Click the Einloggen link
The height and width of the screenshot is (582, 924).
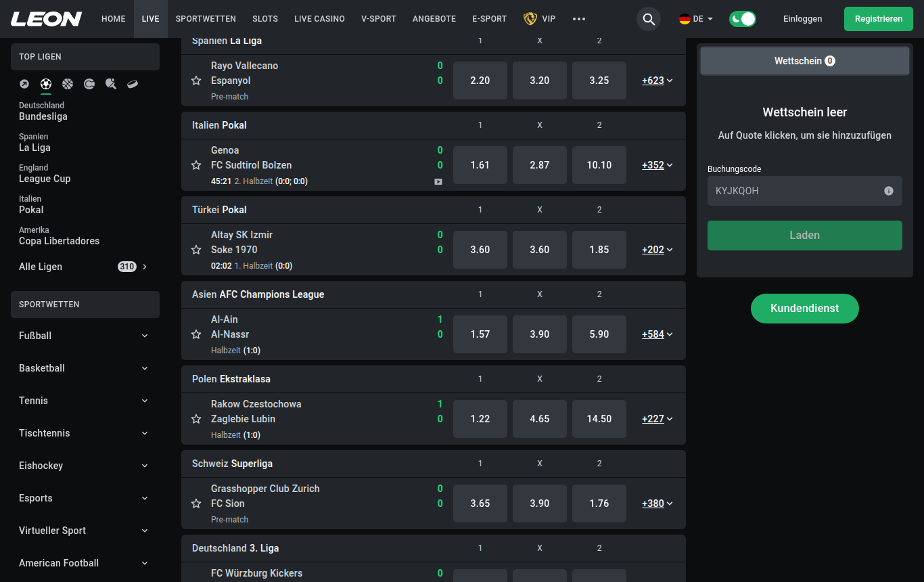tap(803, 19)
